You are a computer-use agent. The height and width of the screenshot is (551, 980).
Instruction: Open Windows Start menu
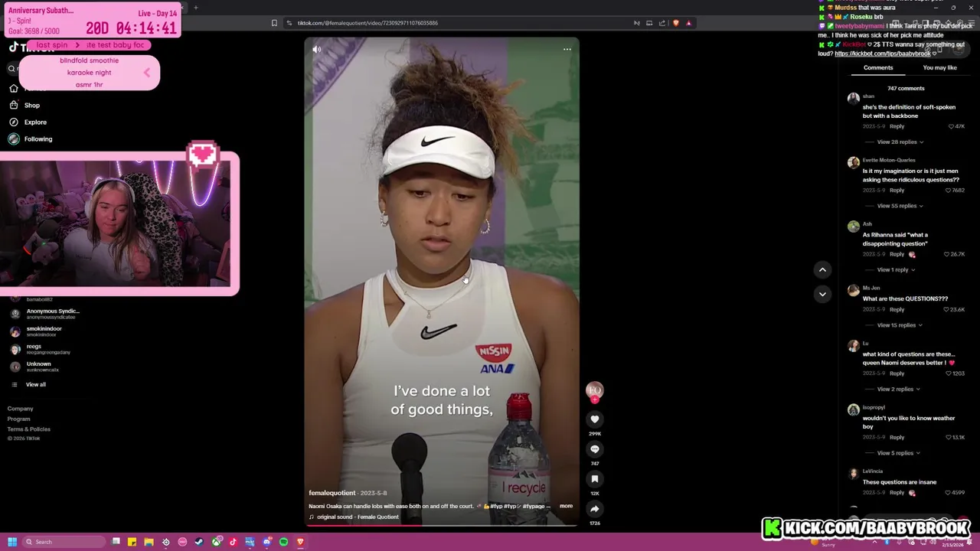(x=12, y=542)
